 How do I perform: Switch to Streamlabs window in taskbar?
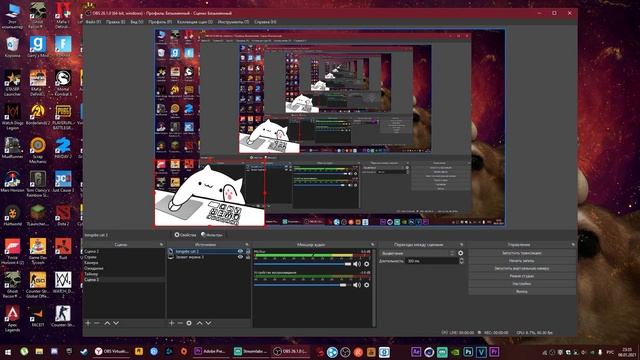[x=250, y=351]
